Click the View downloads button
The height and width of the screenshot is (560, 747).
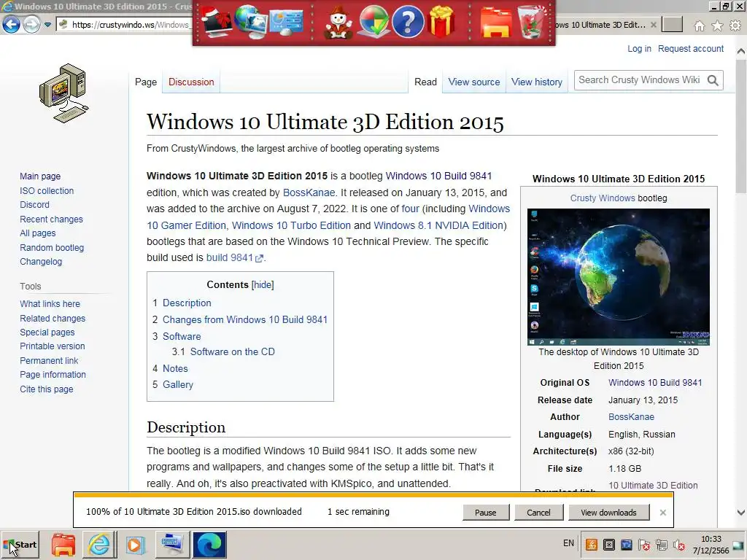pyautogui.click(x=608, y=513)
